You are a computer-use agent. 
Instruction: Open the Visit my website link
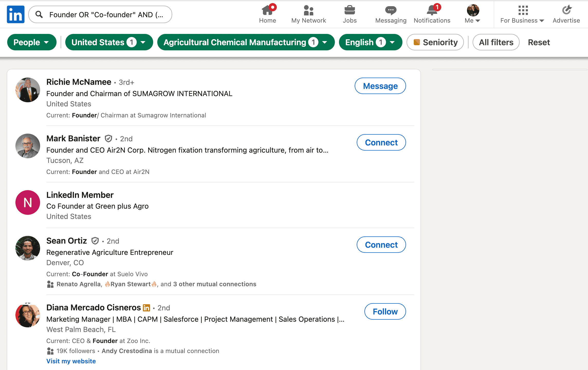71,361
